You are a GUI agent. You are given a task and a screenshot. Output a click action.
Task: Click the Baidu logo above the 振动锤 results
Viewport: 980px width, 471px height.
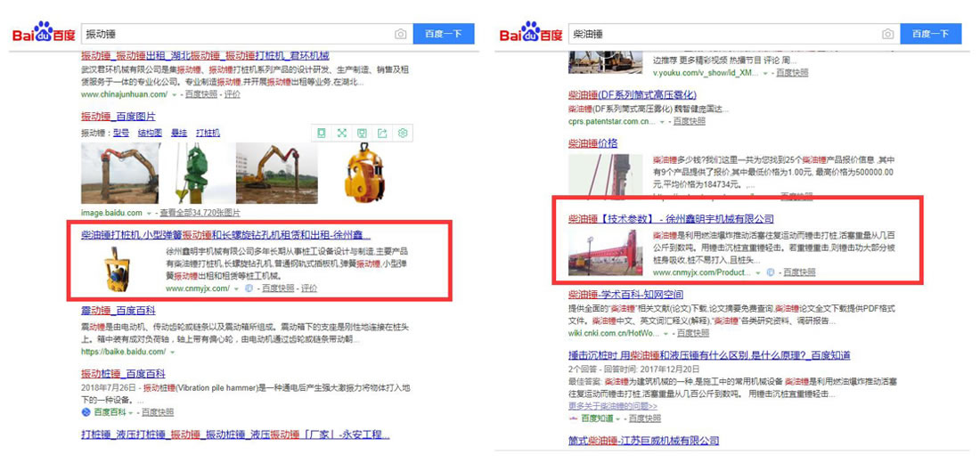tap(42, 34)
